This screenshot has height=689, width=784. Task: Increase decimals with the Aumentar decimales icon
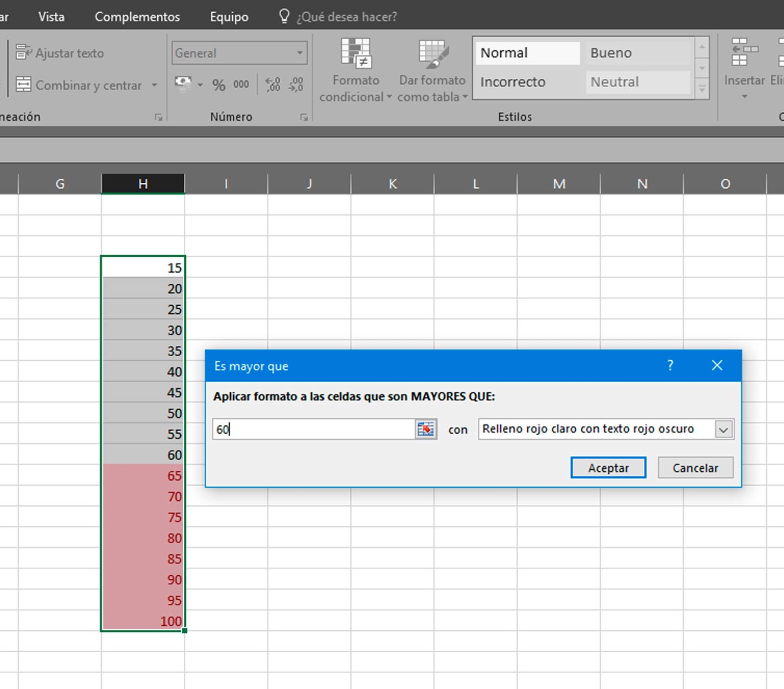273,84
